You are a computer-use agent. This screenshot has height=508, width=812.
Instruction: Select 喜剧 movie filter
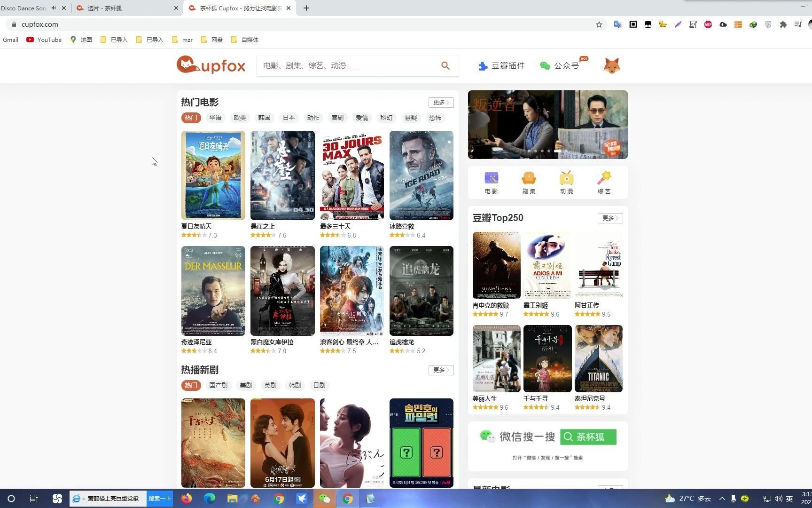pos(337,118)
